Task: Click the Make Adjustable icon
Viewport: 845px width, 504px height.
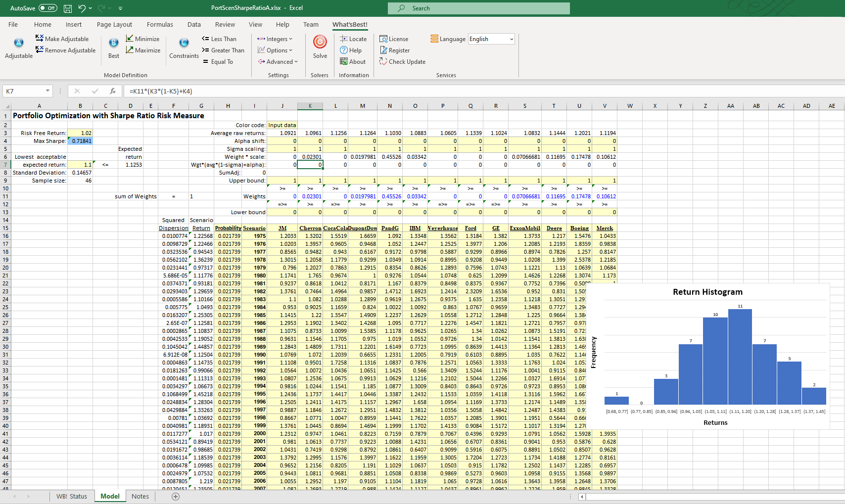Action: pyautogui.click(x=40, y=39)
